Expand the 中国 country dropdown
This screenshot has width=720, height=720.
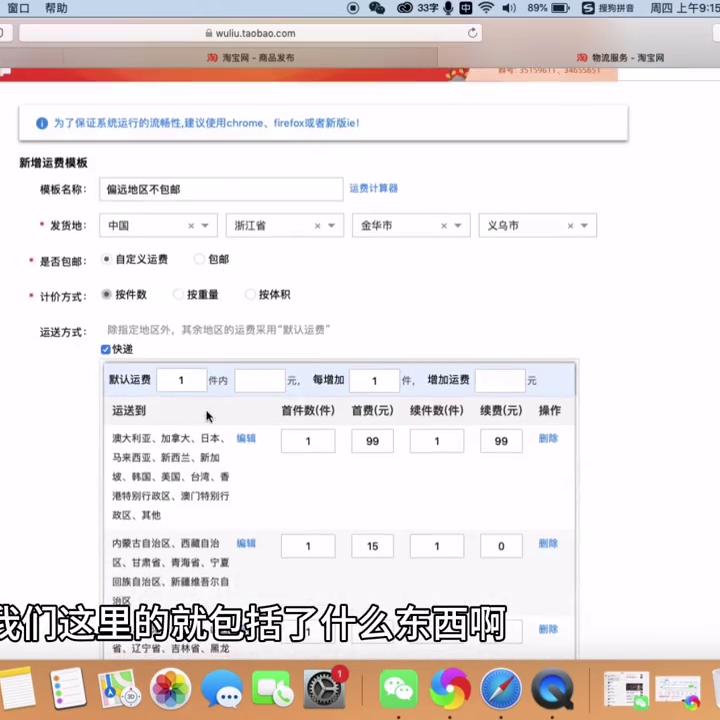pos(205,225)
